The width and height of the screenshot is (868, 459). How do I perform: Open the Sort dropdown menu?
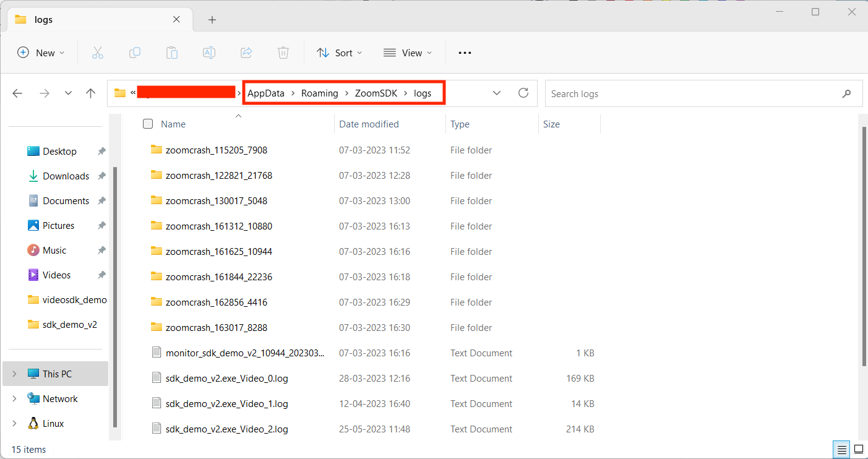pos(340,53)
